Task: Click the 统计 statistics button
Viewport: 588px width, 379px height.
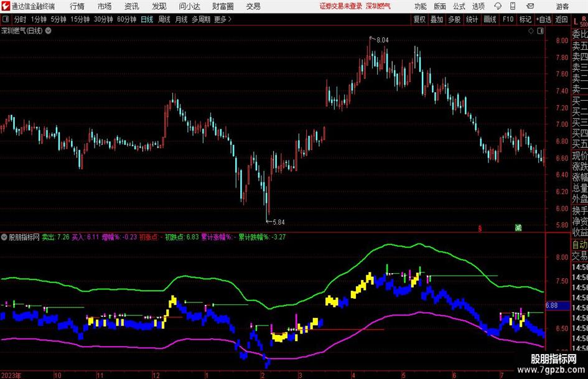Action: point(472,19)
